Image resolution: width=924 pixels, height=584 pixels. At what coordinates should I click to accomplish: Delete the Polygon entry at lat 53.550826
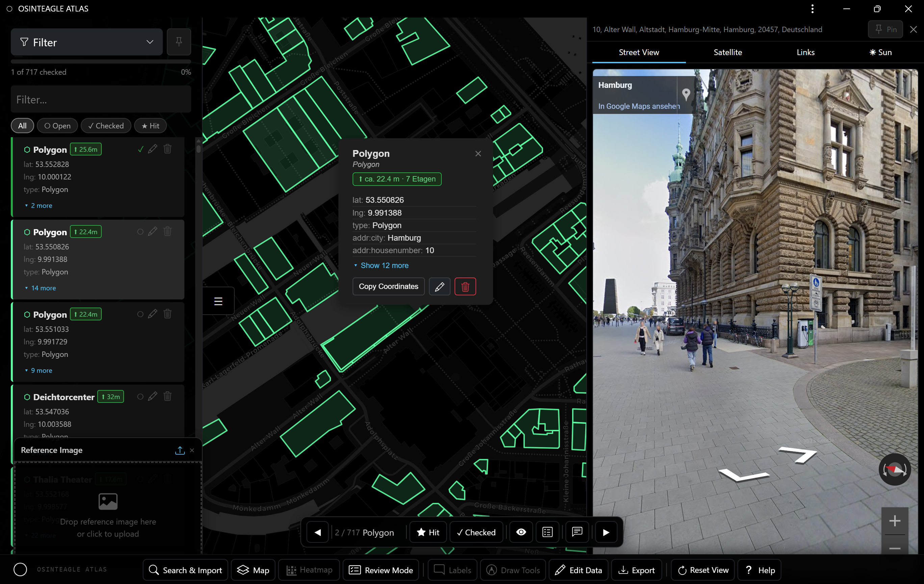[x=168, y=232]
